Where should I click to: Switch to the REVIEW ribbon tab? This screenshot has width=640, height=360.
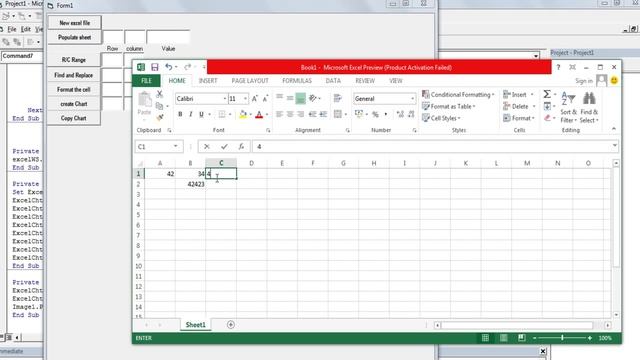click(365, 81)
